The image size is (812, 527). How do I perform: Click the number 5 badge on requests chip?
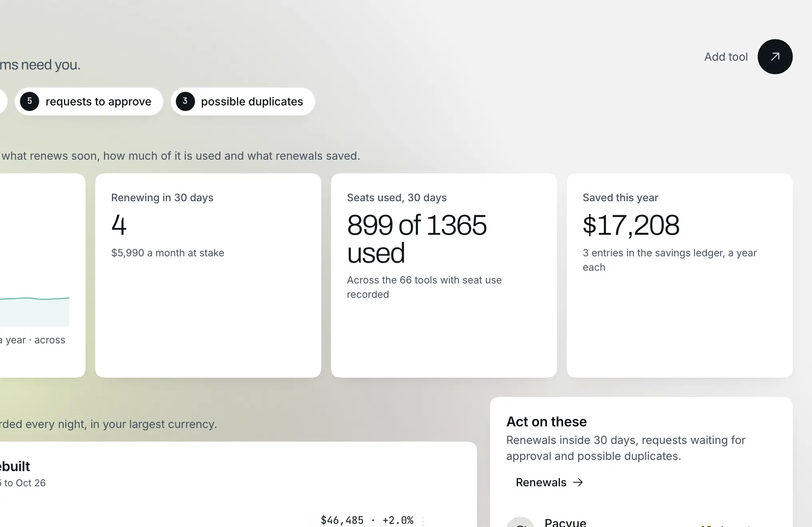click(x=30, y=101)
